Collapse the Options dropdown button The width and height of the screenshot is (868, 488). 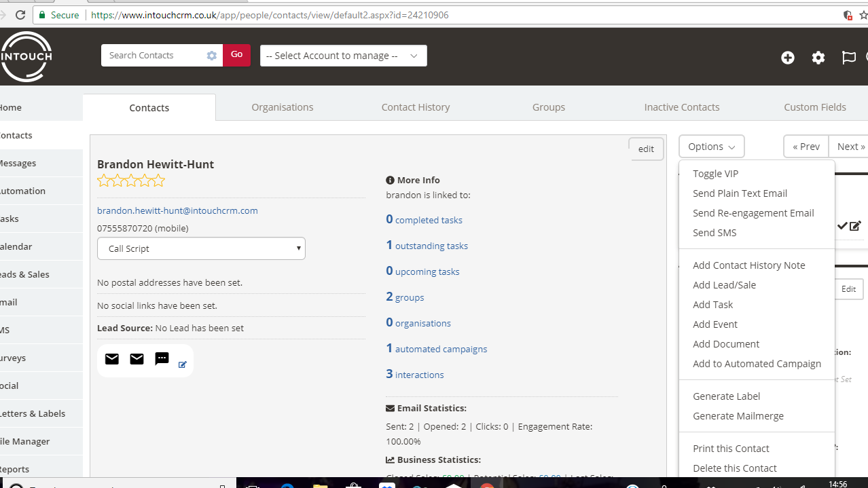pos(711,147)
